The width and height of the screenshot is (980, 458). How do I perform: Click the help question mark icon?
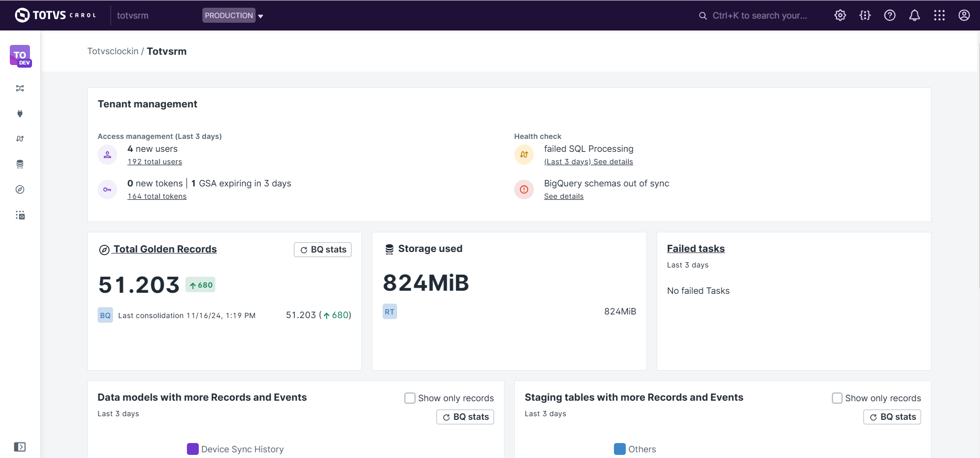click(x=890, y=15)
